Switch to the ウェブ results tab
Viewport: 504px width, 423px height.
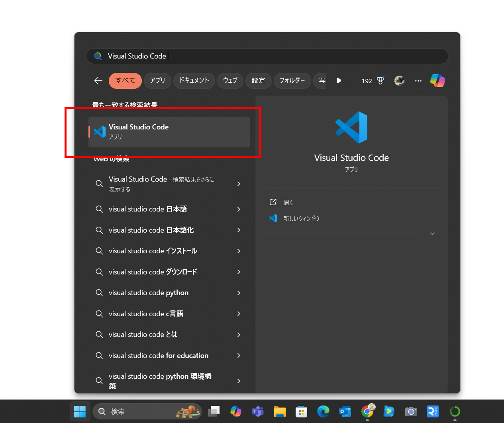[230, 80]
